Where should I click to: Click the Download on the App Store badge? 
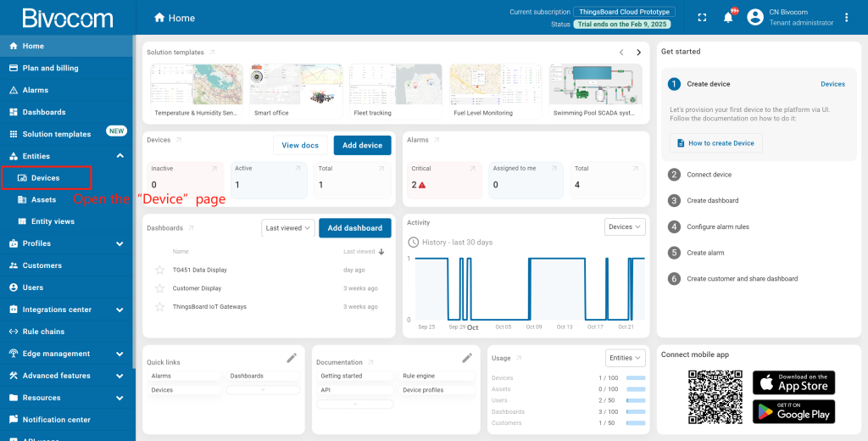[x=793, y=382]
